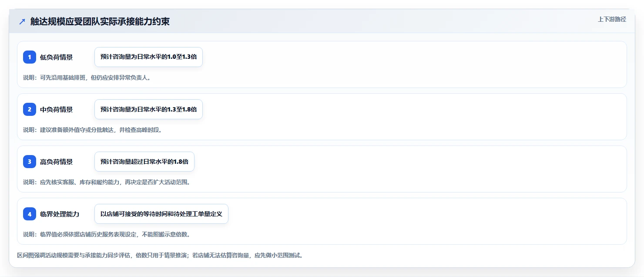Screen dimensions: 644x277
Task: Click the 中负荷情景 label
Action: (x=56, y=109)
